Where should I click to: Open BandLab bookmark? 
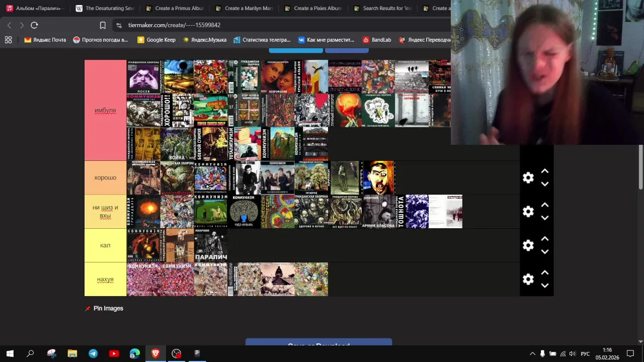377,40
